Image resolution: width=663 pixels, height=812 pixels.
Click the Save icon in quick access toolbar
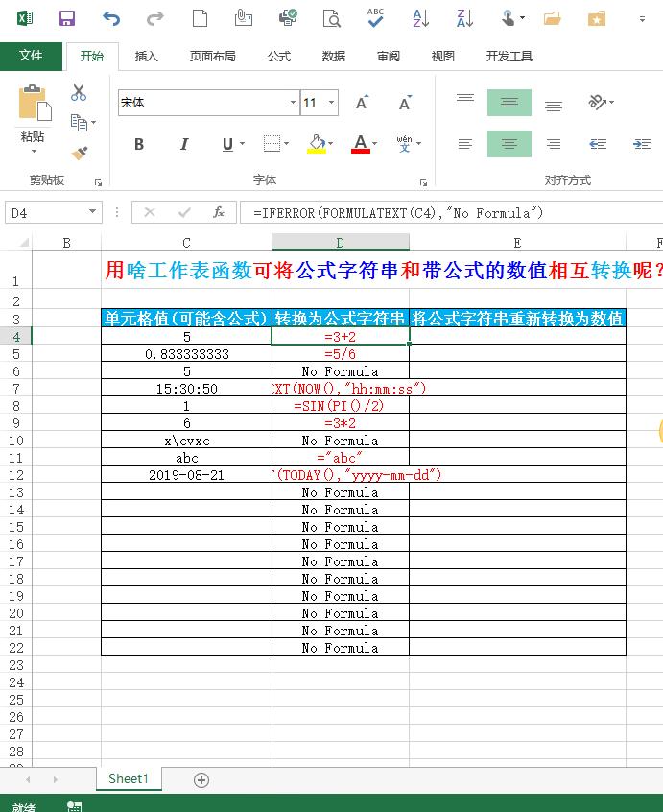click(67, 18)
